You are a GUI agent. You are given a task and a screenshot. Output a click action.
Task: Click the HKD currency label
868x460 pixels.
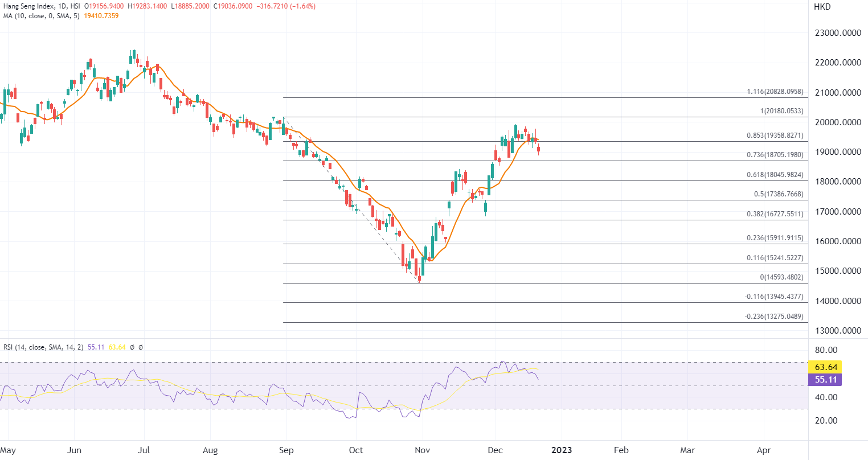(x=822, y=7)
